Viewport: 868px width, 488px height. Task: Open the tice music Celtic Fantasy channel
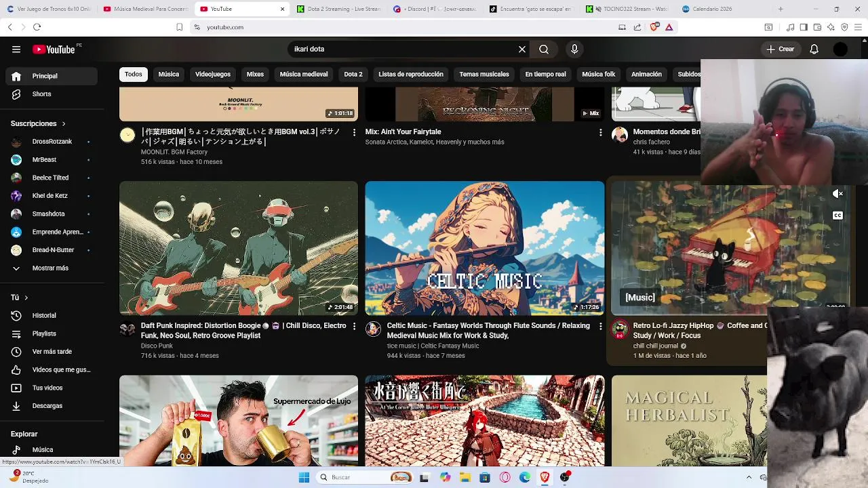pos(433,346)
